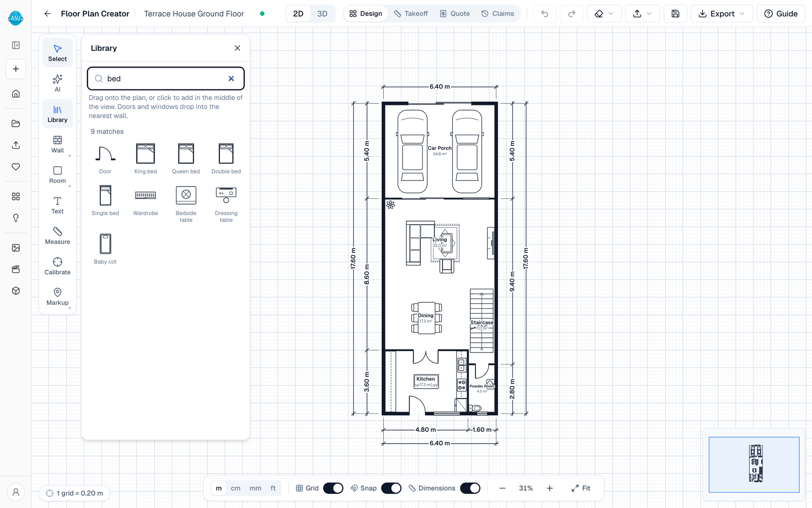This screenshot has height=508, width=812.
Task: Switch to 3D view
Action: pyautogui.click(x=322, y=14)
